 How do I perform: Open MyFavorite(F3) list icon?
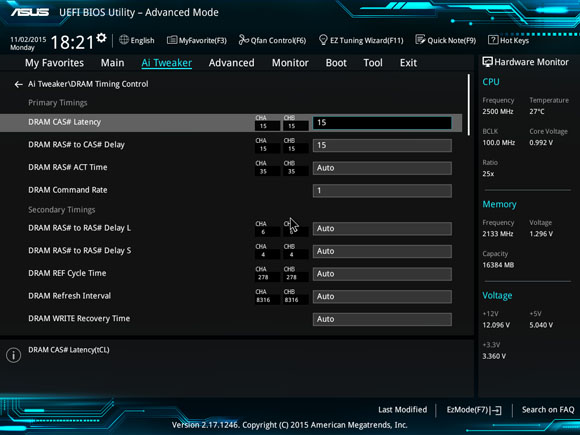172,40
